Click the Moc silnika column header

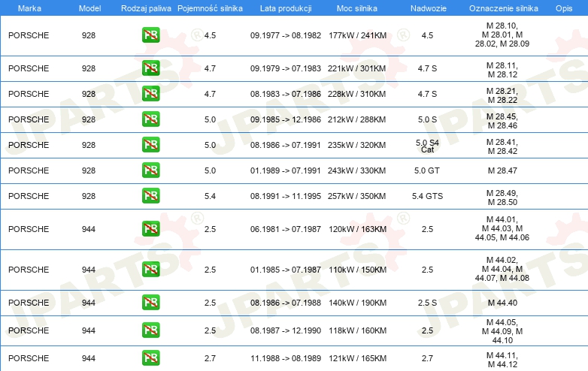pos(357,8)
